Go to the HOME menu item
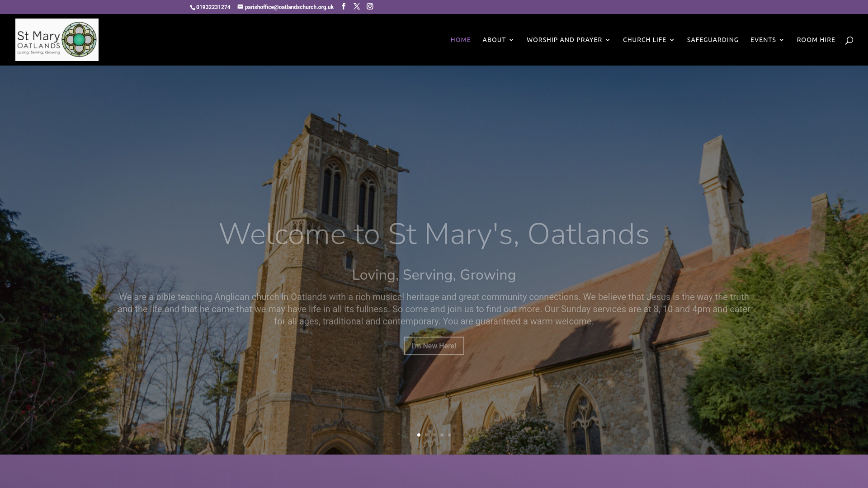868x488 pixels. 460,40
